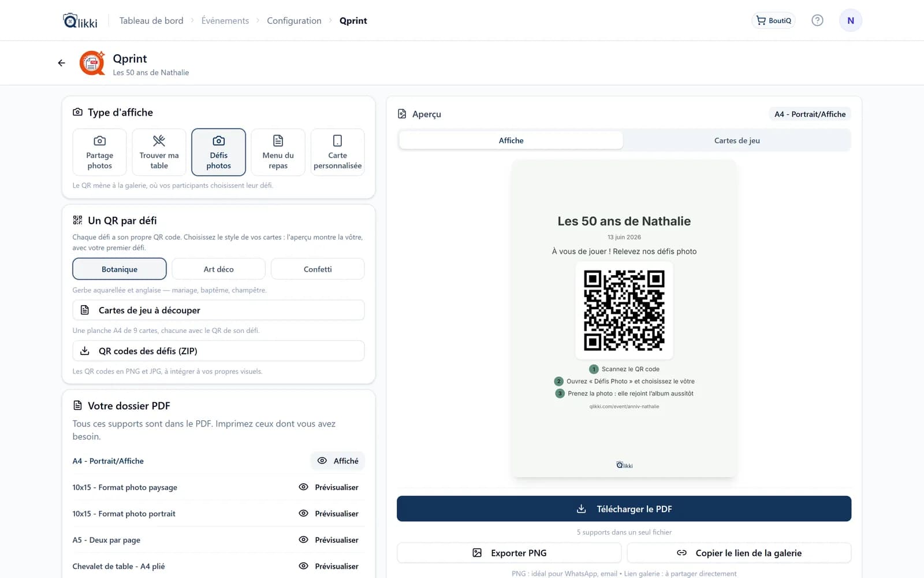Select the Trouver ma table poster type

pos(159,152)
